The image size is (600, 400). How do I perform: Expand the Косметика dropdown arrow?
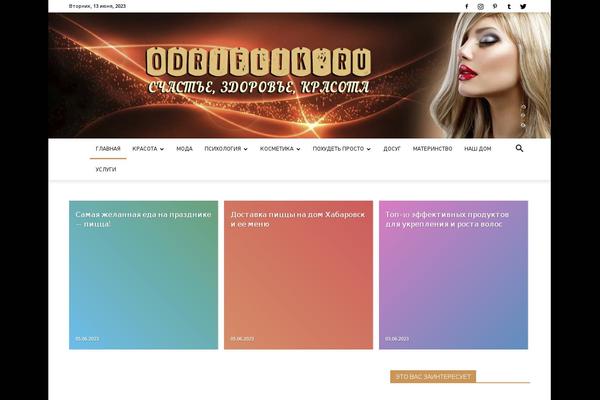coord(298,149)
